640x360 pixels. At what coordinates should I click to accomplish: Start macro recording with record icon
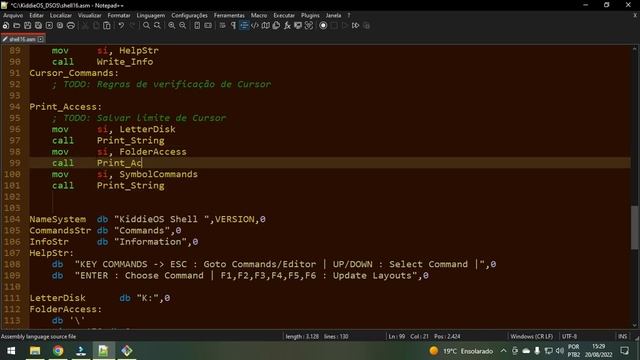323,25
